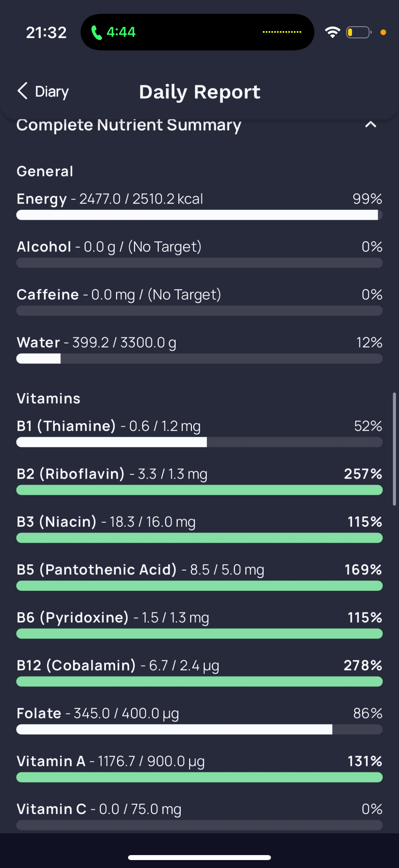Open the B2 (Riboflavin) nutrient row
This screenshot has width=399, height=868.
pyautogui.click(x=199, y=481)
